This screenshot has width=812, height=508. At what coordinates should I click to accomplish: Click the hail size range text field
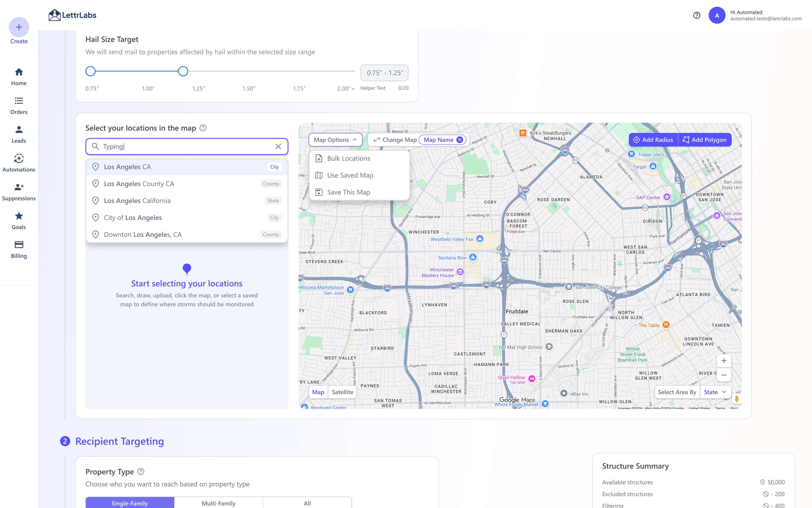click(384, 73)
